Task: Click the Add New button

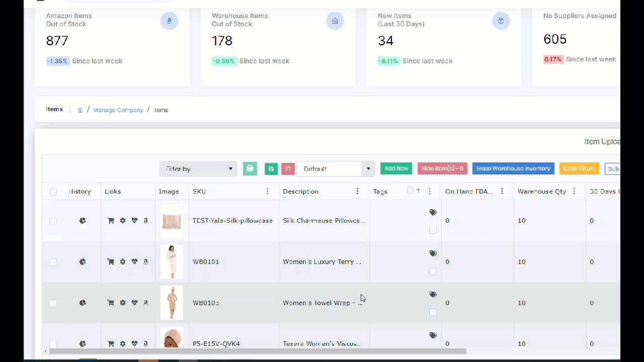Action: coord(396,169)
